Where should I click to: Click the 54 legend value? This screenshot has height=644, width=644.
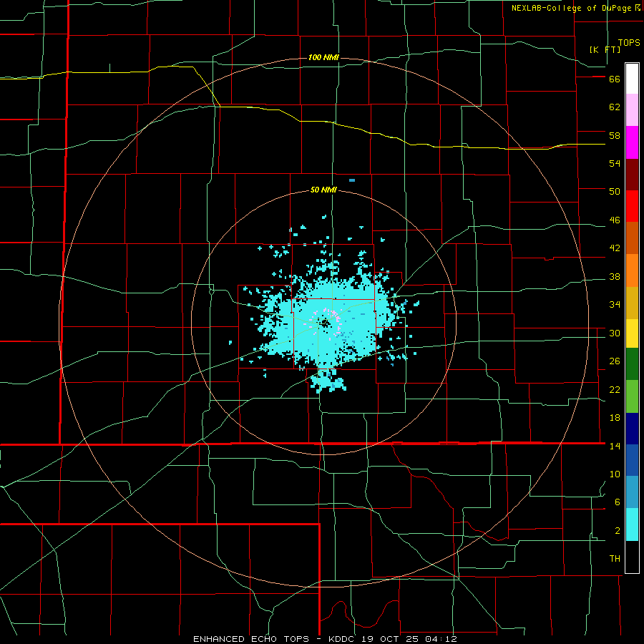(615, 163)
